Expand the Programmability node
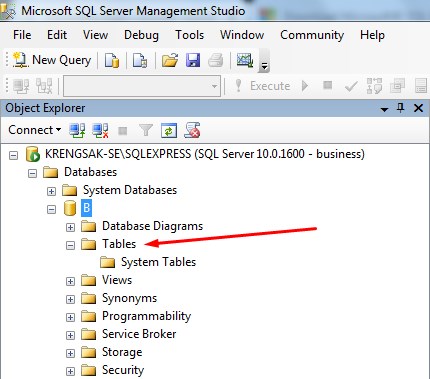 (x=70, y=317)
